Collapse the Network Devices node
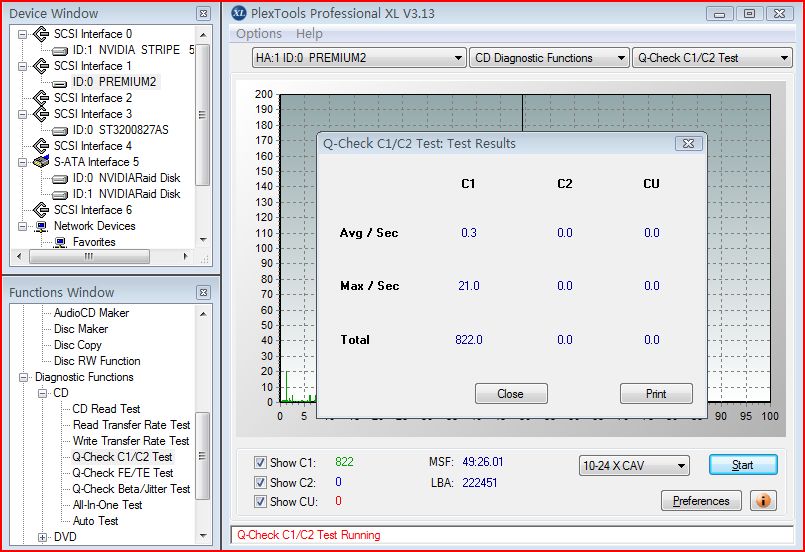Screen dimensions: 805x552 coord(23,226)
